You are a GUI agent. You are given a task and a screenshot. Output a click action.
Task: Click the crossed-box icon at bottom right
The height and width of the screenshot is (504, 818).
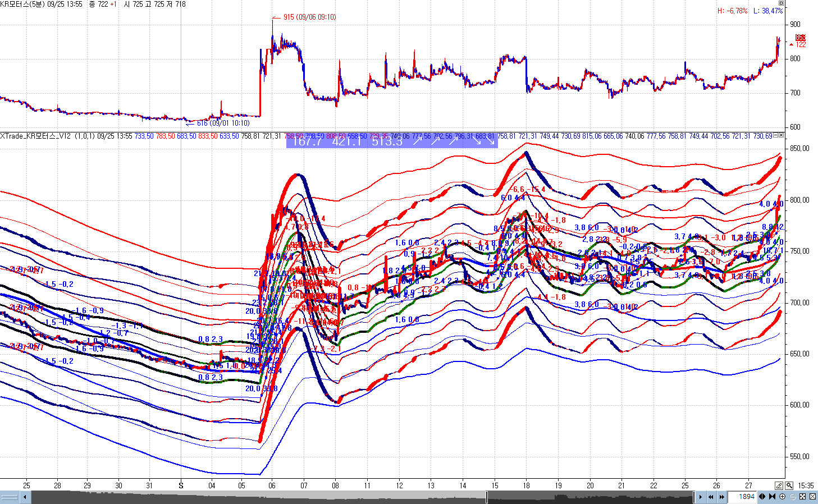[x=812, y=497]
